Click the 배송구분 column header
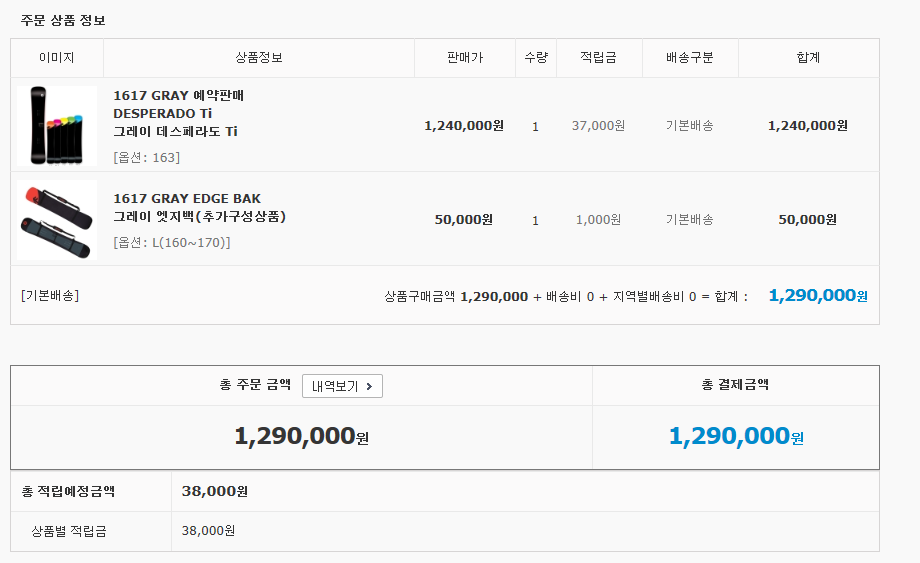The image size is (920, 563). [x=689, y=57]
